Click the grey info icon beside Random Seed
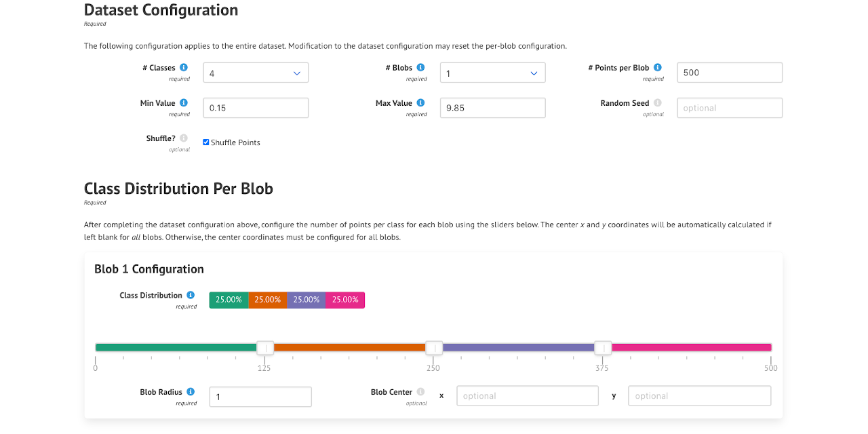This screenshot has height=434, width=868. 658,103
